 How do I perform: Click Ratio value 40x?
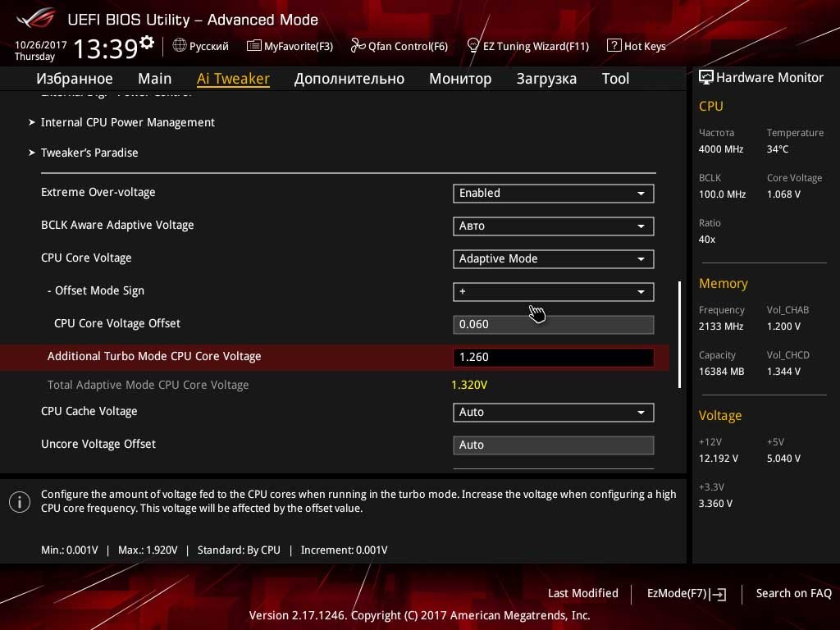pos(706,240)
